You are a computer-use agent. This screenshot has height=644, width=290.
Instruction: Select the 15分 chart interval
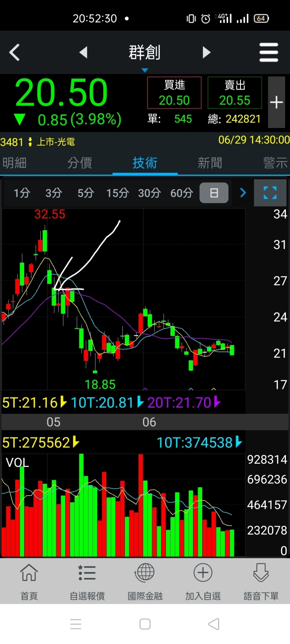(x=118, y=193)
